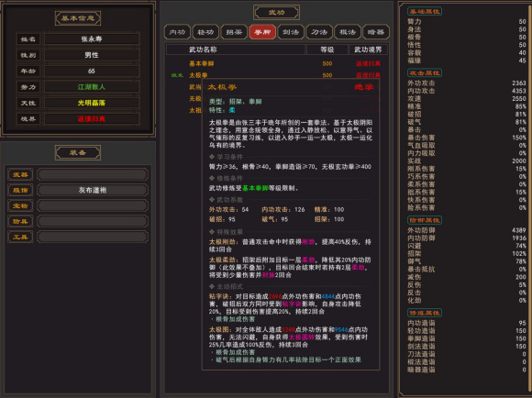The image size is (532, 398).
Task: Click level 500 in the 基本拳脚 row
Action: 327,63
